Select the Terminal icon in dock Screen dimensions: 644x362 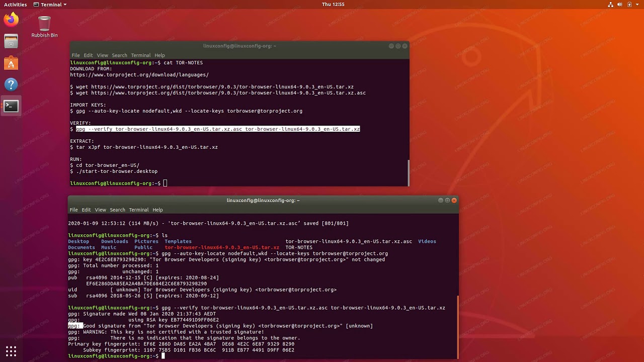[11, 106]
